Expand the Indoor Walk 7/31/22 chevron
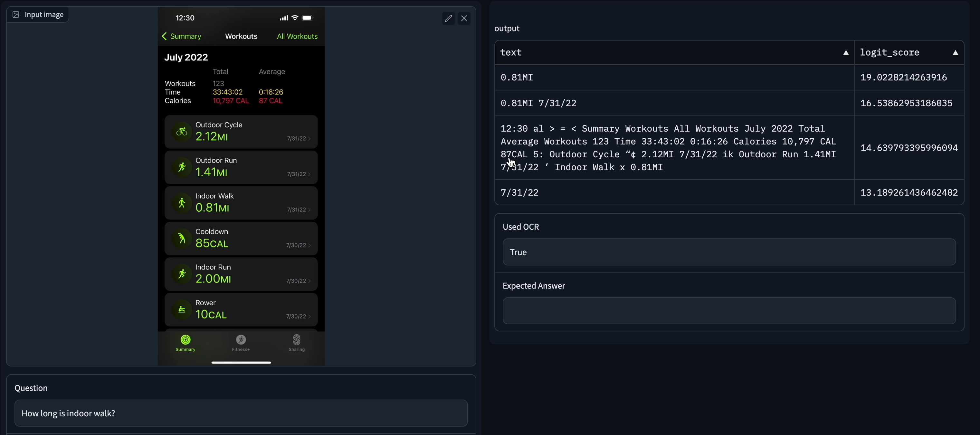Screen dimensions: 980x435 pos(309,210)
